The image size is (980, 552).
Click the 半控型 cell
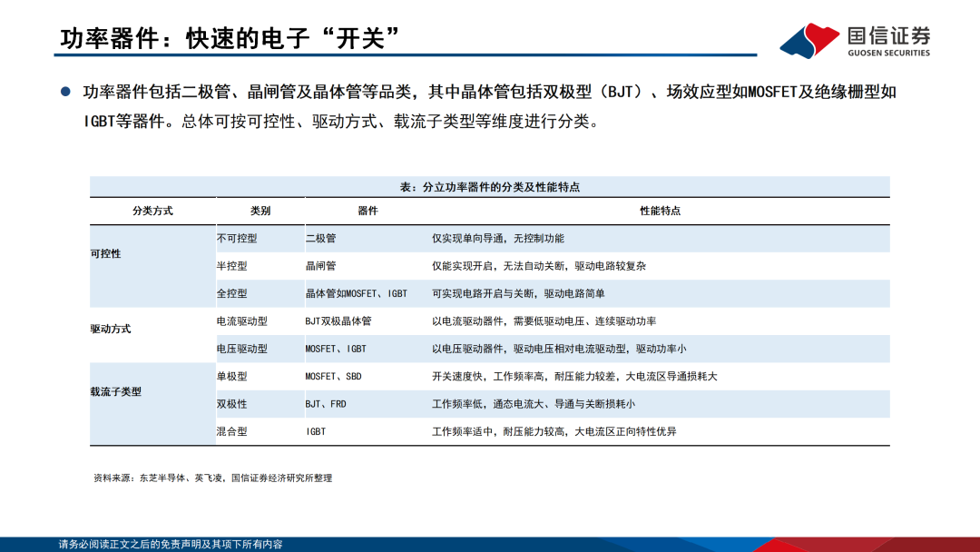pyautogui.click(x=232, y=266)
